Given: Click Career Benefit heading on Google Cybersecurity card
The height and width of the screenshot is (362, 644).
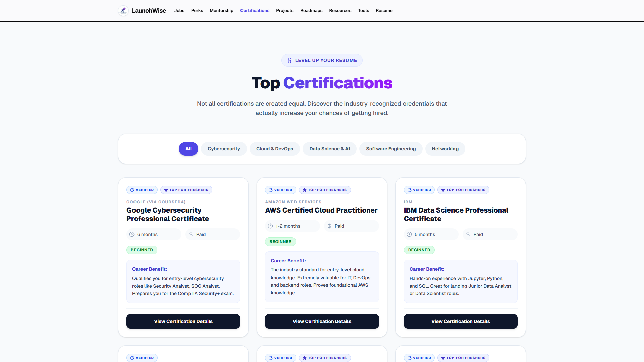Looking at the screenshot, I should 150,269.
